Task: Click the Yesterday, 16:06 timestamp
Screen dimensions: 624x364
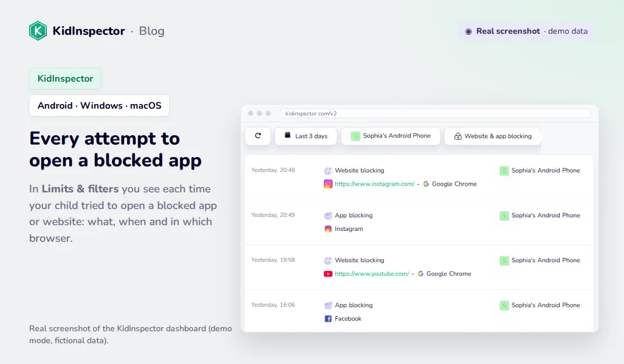Action: pyautogui.click(x=273, y=305)
